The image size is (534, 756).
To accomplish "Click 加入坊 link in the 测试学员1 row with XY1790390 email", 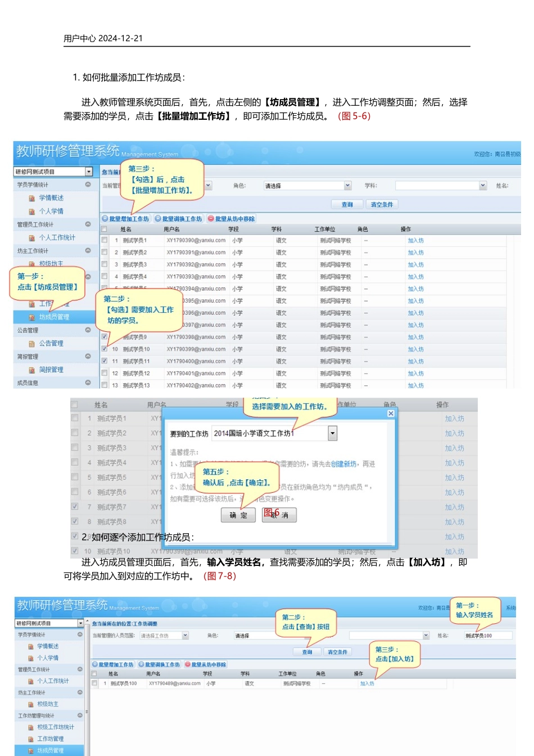I will coord(415,240).
